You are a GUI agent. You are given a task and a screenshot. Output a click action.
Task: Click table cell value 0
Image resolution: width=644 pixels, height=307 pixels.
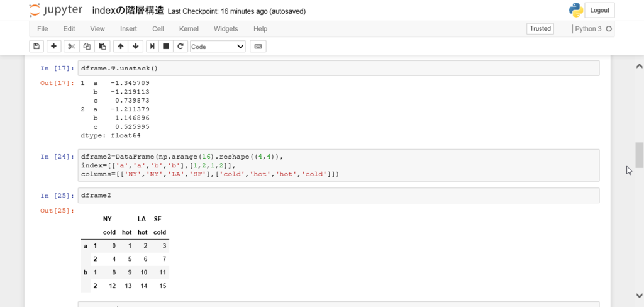point(114,246)
